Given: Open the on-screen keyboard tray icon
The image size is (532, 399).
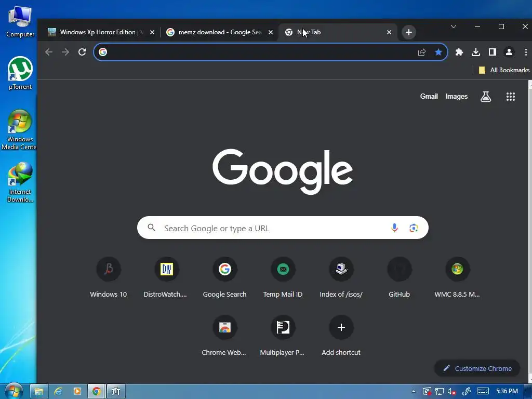Looking at the screenshot, I should (x=483, y=391).
